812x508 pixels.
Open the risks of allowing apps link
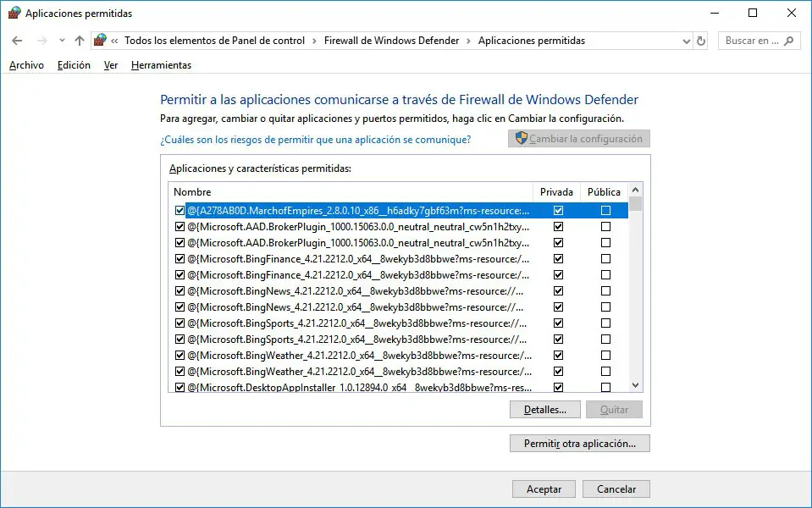[315, 140]
